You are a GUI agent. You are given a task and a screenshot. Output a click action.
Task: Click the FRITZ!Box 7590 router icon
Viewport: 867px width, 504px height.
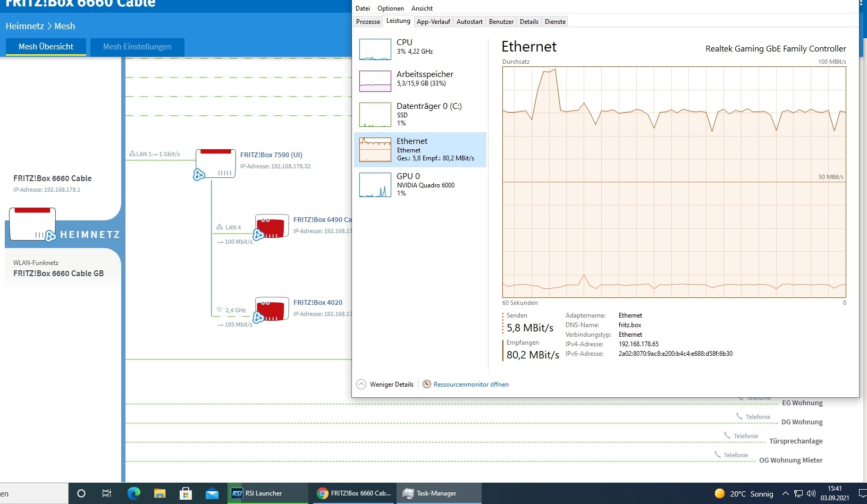pos(216,164)
